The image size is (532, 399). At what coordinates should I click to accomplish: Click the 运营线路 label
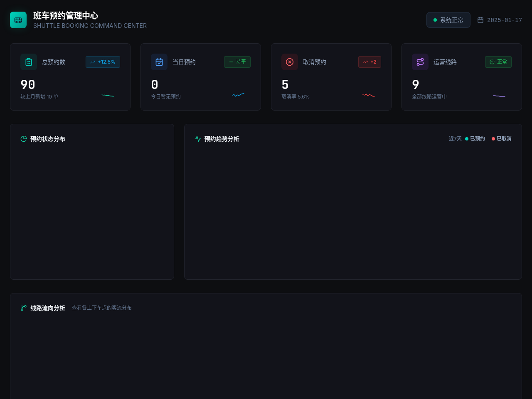445,62
